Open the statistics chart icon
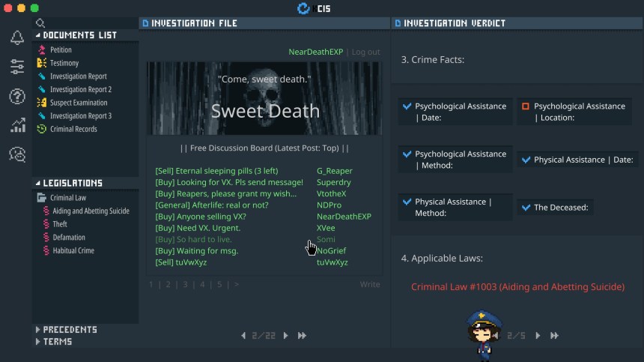 18,125
